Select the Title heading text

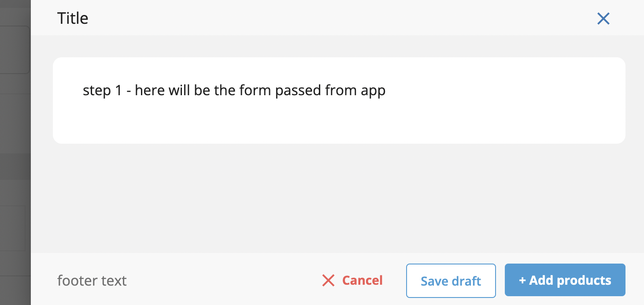[x=72, y=18]
